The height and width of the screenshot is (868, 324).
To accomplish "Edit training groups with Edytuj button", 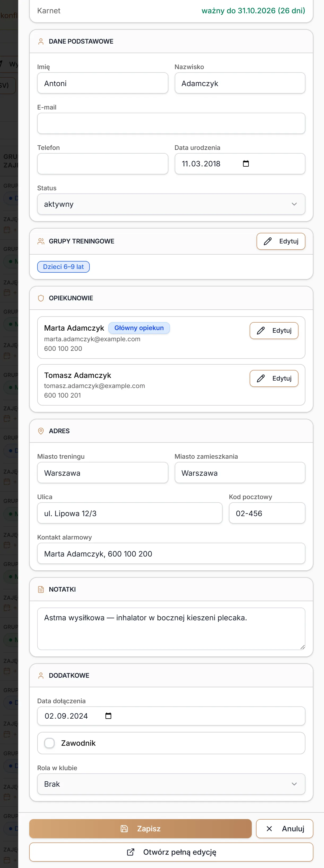I will tap(281, 241).
